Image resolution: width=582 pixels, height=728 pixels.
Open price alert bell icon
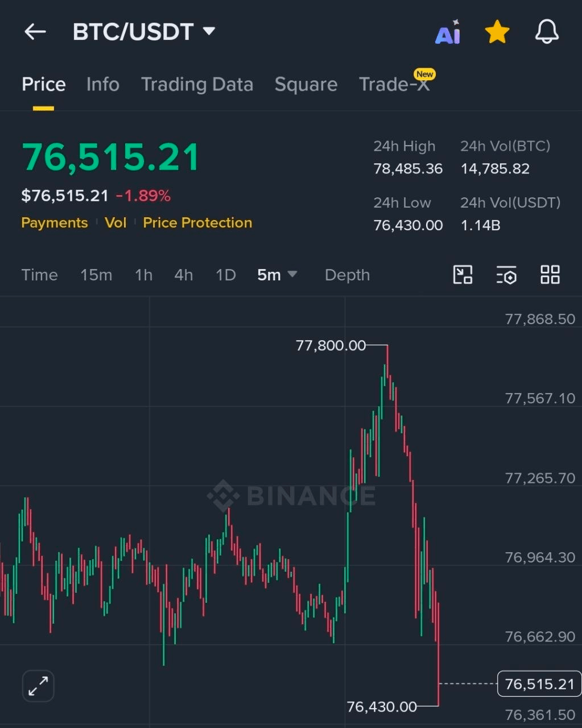547,32
